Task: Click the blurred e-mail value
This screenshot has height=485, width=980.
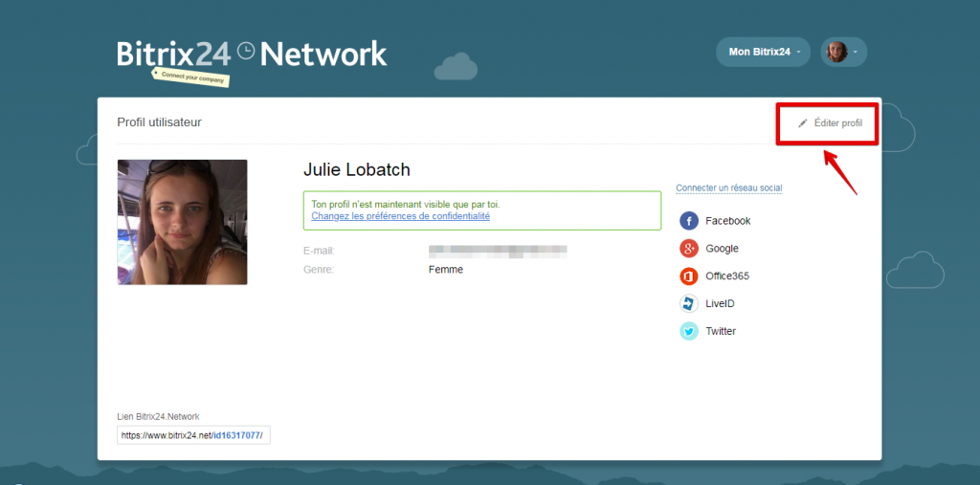Action: click(498, 251)
